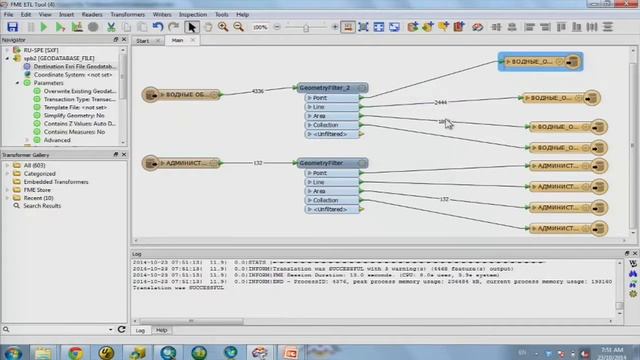The width and height of the screenshot is (640, 360).
Task: Click the Zoom Out magnifier icon
Action: [238, 27]
